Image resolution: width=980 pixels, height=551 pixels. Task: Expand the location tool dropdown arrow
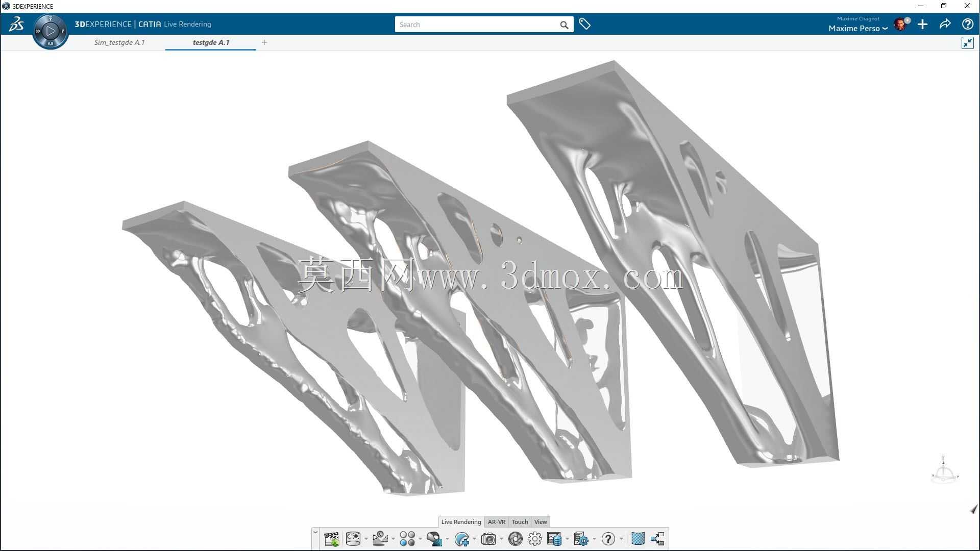393,539
